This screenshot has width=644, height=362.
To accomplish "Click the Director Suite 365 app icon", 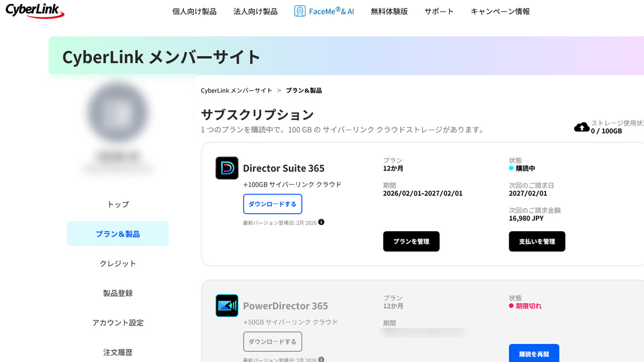I will (x=227, y=168).
